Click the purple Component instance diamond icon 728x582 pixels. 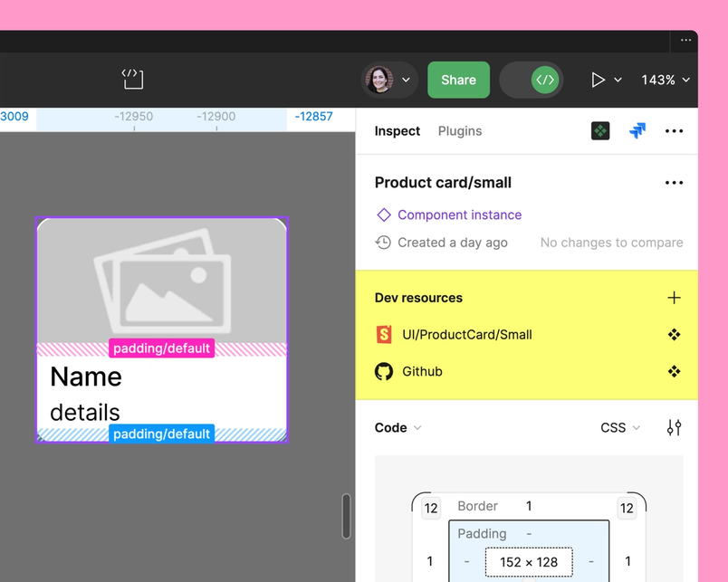pos(384,215)
